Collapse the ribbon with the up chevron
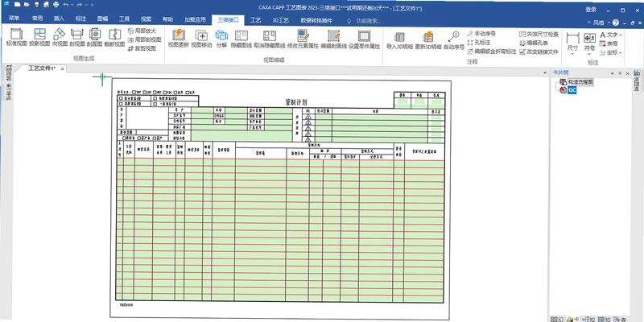 [x=589, y=23]
